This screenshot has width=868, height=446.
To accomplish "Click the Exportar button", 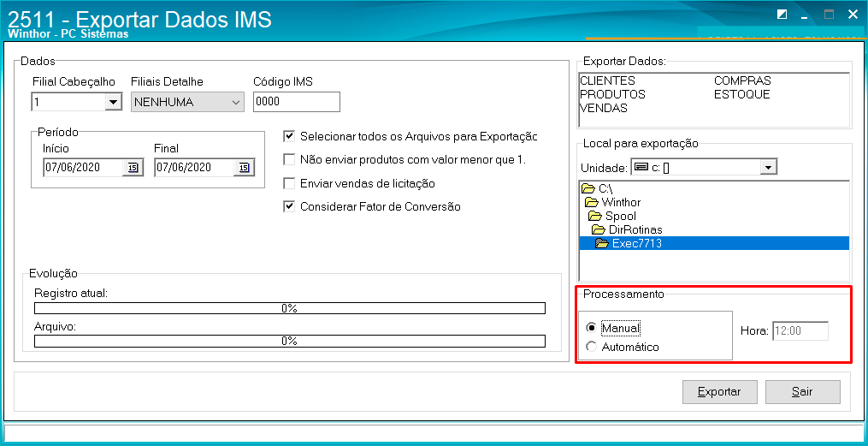I will 719,392.
